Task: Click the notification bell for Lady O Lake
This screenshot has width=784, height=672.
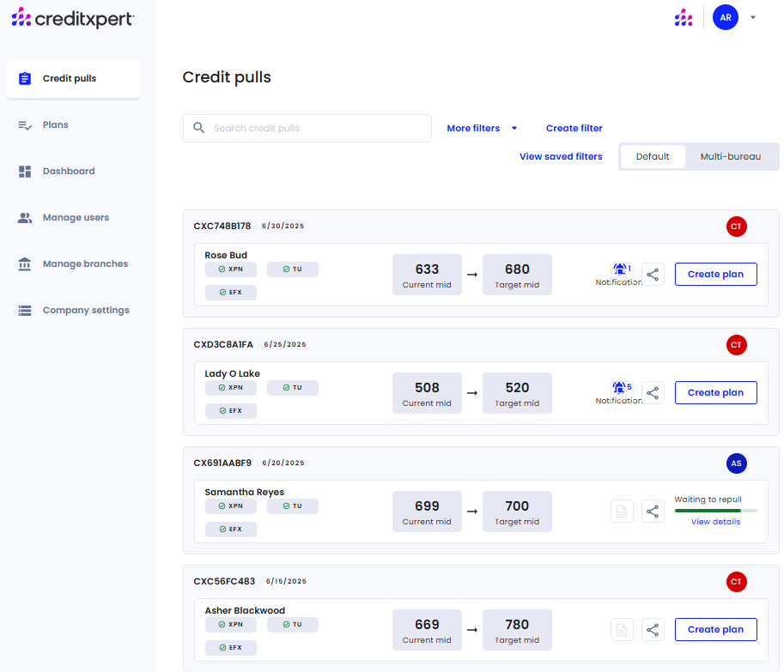Action: (x=620, y=389)
